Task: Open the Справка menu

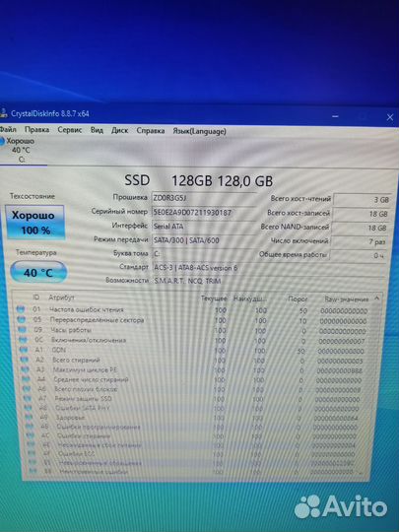Action: (x=151, y=131)
